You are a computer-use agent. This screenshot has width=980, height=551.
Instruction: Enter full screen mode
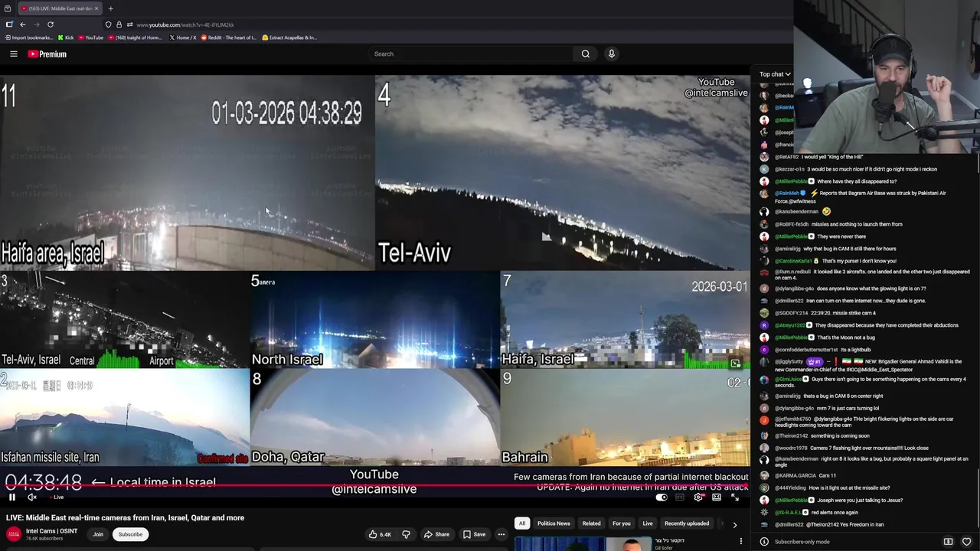pyautogui.click(x=735, y=497)
